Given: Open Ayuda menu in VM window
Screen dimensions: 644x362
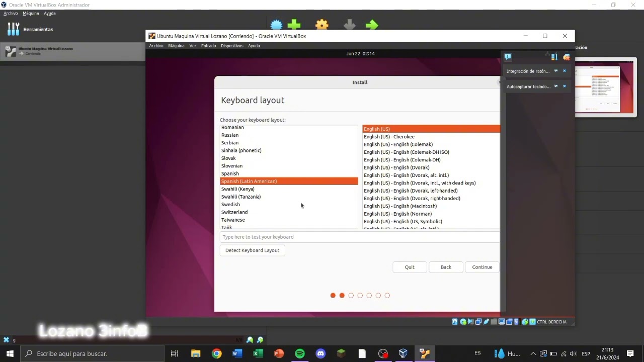Looking at the screenshot, I should click(x=254, y=46).
